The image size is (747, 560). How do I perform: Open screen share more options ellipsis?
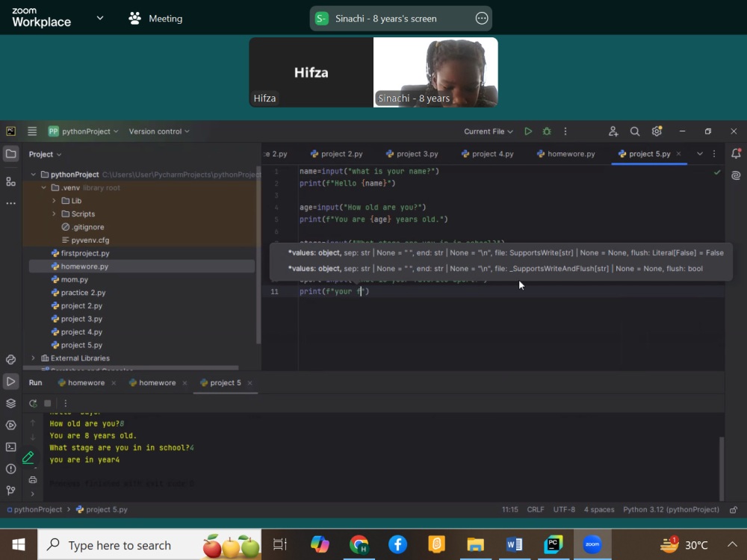[482, 18]
